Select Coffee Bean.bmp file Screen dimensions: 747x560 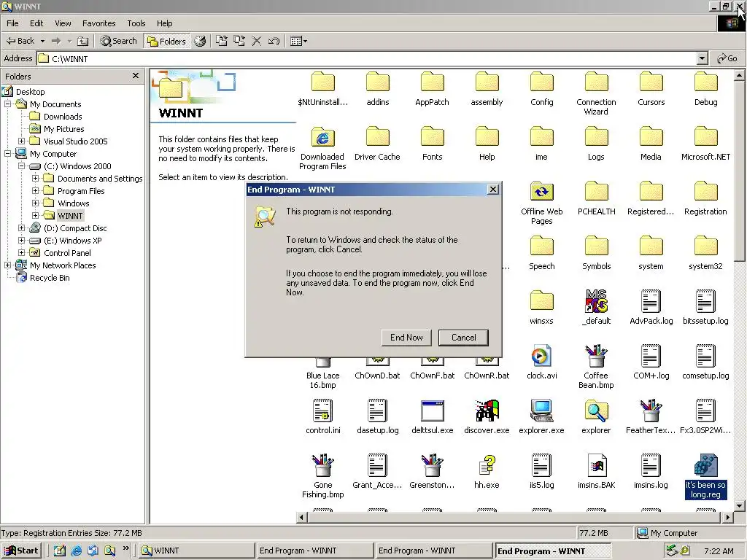pyautogui.click(x=596, y=367)
